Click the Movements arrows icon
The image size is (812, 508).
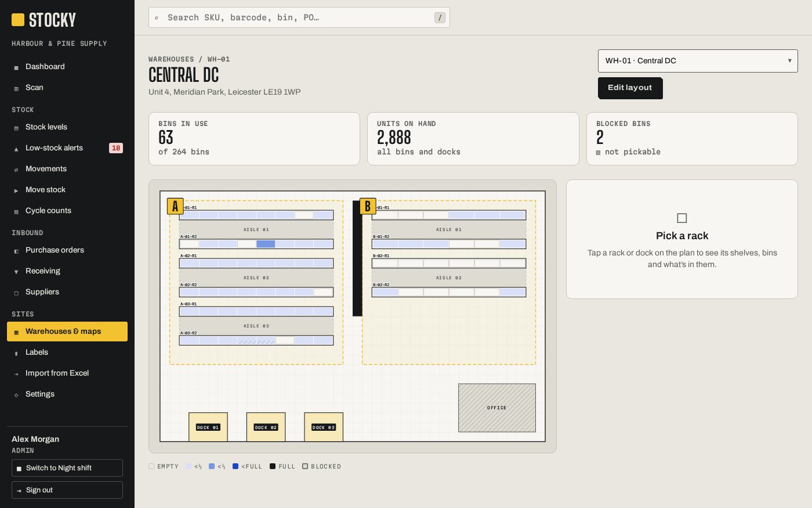16,170
